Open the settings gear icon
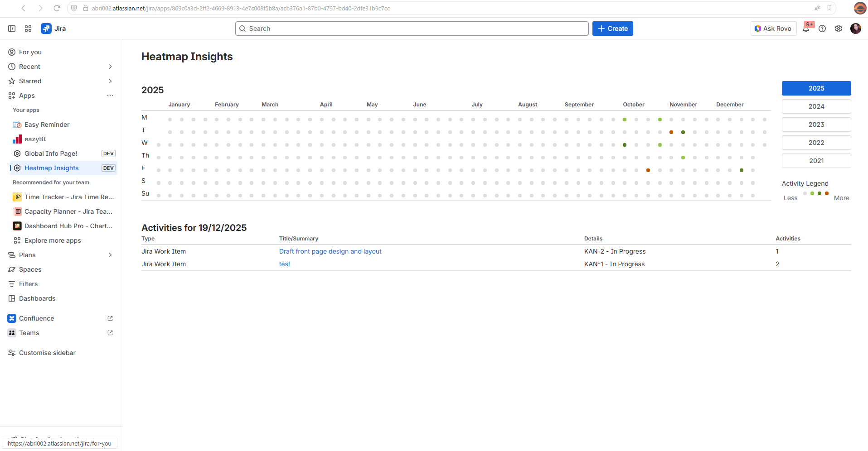Screen dimensions: 868x451 (839, 29)
